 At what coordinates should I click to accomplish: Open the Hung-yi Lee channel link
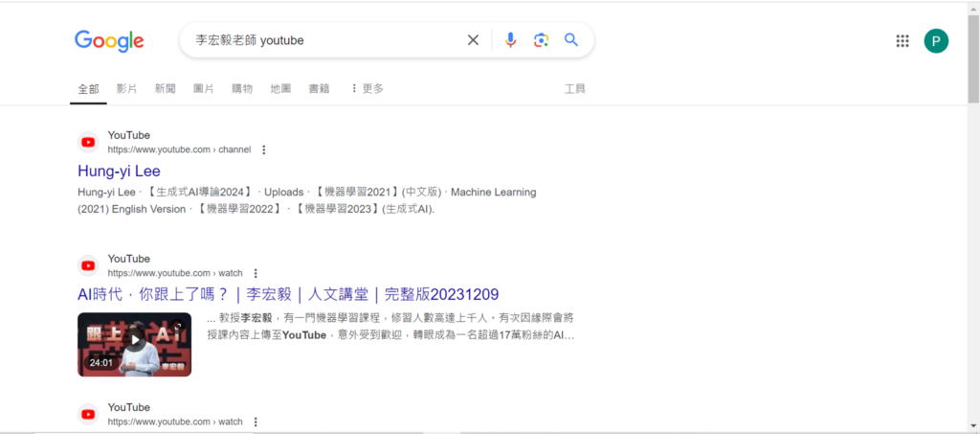tap(119, 171)
